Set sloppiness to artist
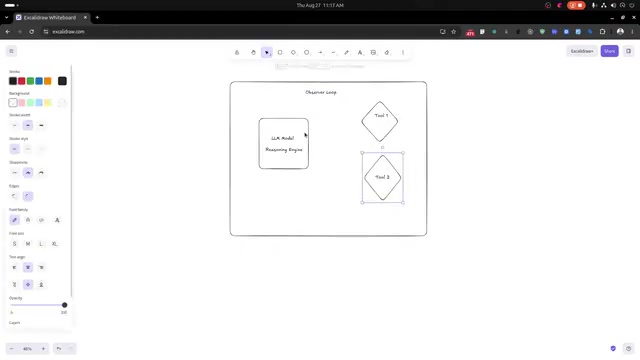 28,173
